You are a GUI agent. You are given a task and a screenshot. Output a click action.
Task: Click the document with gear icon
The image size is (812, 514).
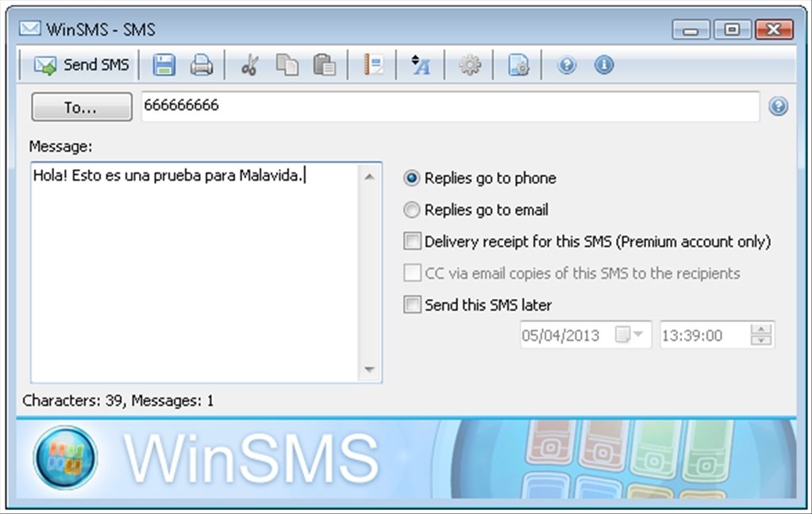click(x=518, y=65)
